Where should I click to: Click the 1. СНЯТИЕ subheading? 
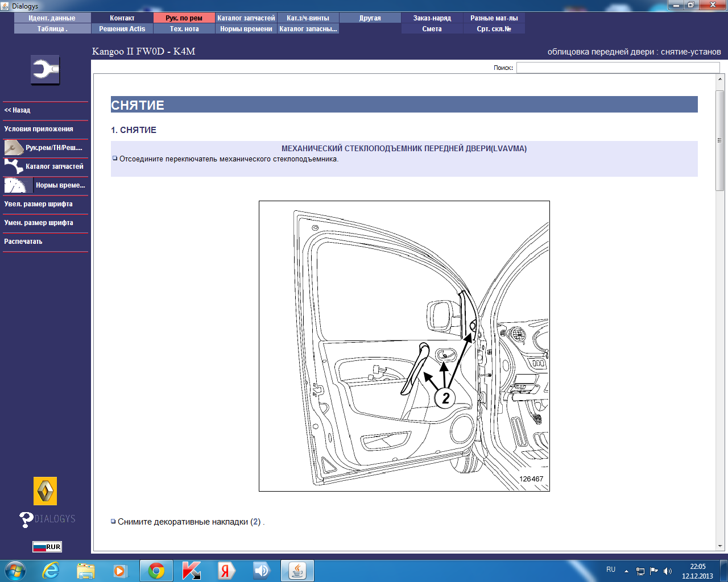point(134,130)
